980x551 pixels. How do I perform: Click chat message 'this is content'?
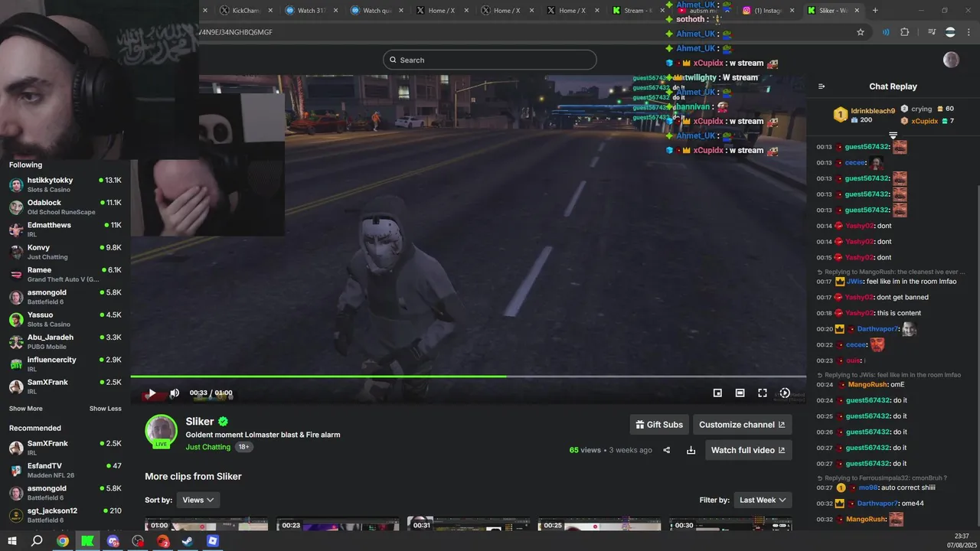coord(900,313)
